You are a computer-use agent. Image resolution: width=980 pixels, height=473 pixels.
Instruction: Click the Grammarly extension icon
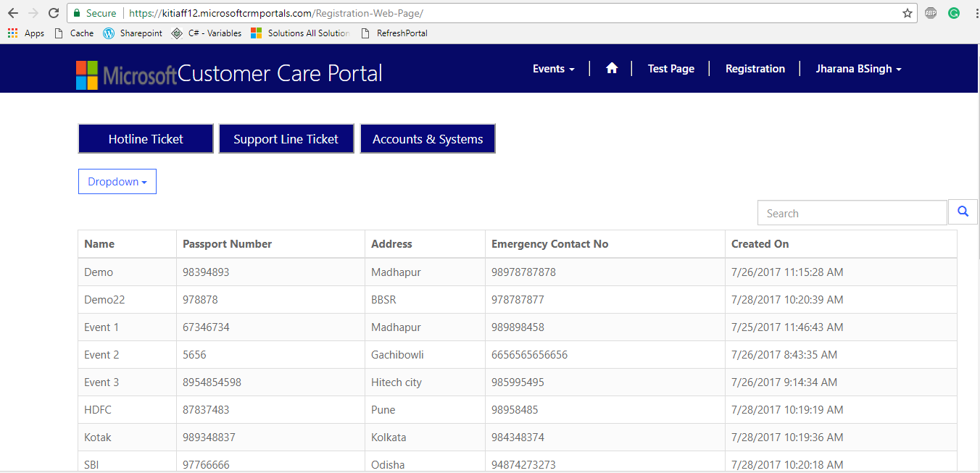click(954, 12)
